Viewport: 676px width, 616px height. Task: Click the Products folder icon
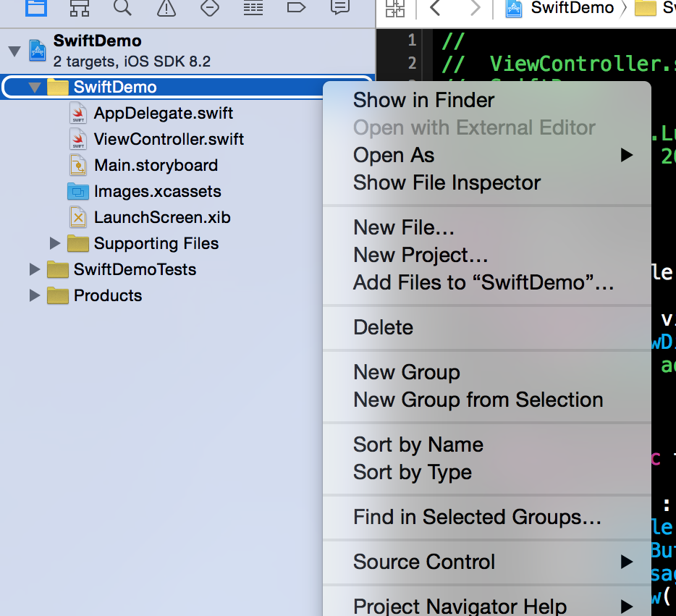(x=58, y=296)
